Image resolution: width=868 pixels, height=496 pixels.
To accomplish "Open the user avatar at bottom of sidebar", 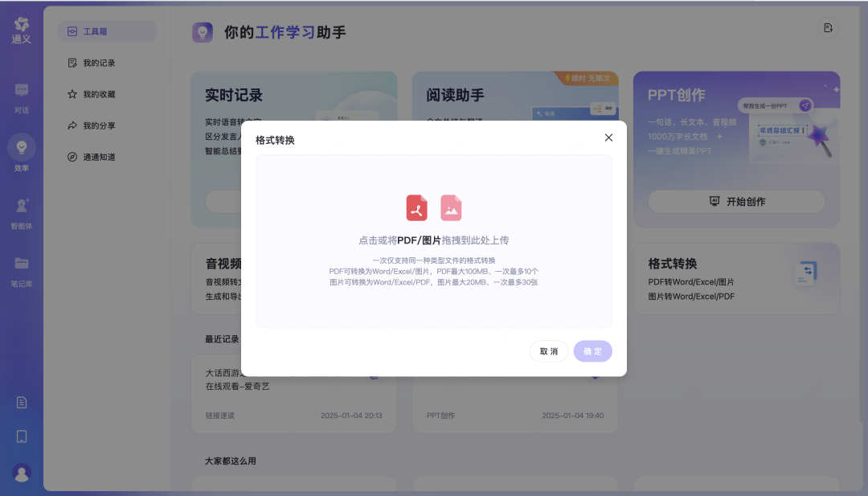I will pos(22,473).
